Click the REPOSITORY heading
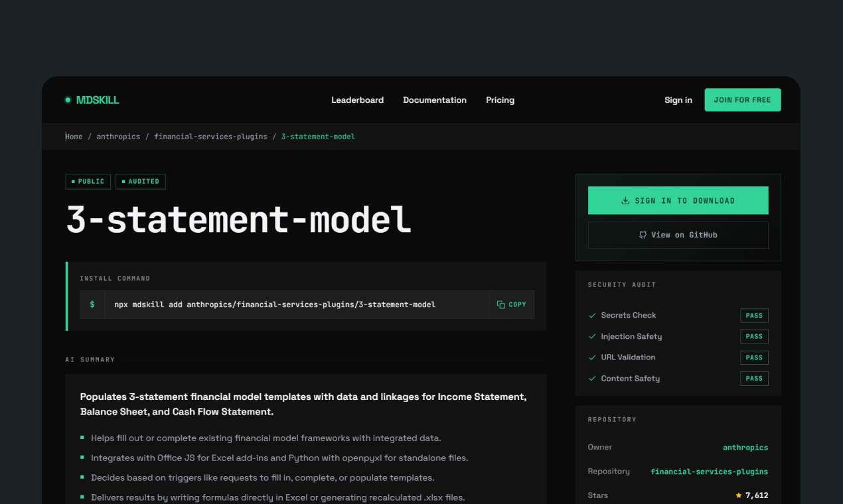This screenshot has width=843, height=504. pyautogui.click(x=612, y=419)
